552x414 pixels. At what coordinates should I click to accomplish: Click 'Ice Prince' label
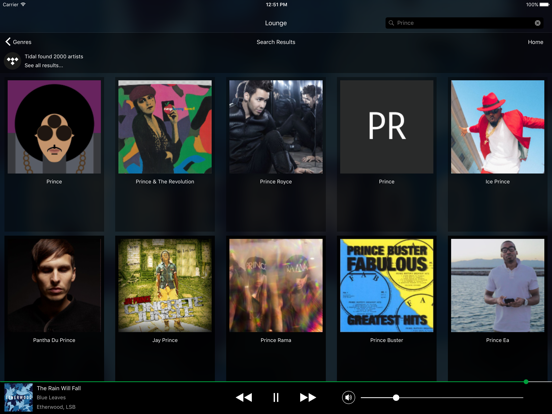[x=497, y=182]
